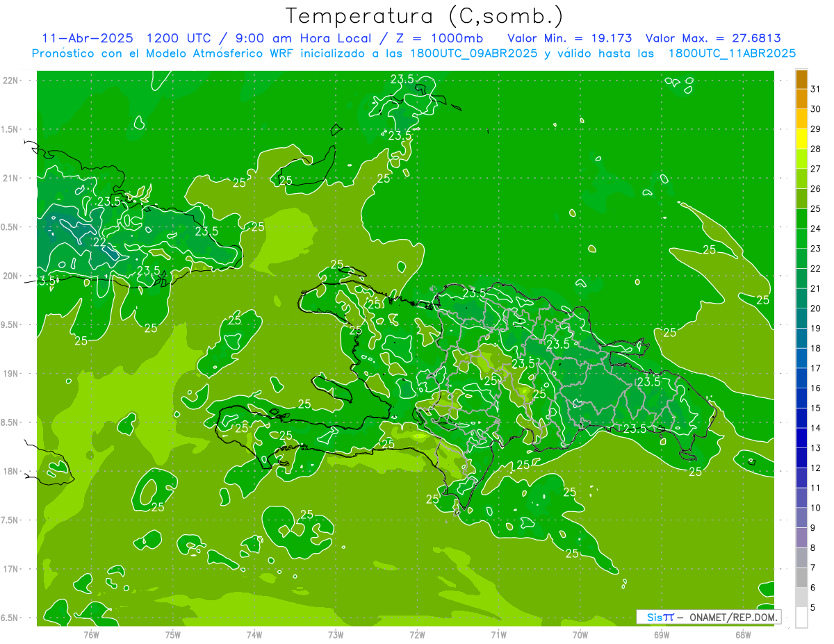Click the "Valor Min. = 19.173" value
The height and width of the screenshot is (644, 834).
(x=570, y=38)
